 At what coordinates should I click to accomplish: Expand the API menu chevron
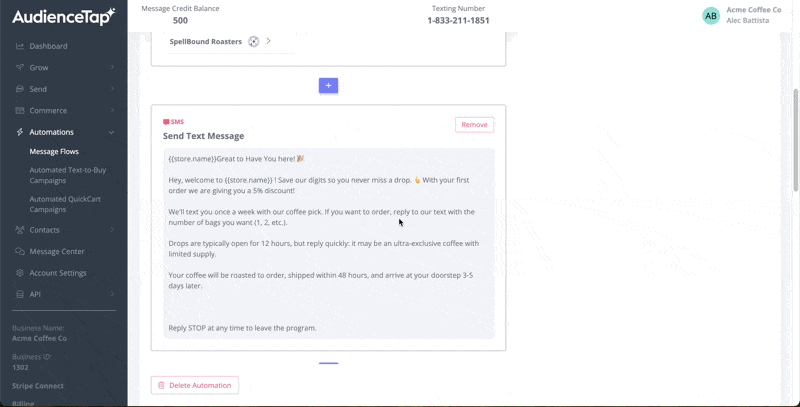pos(112,294)
